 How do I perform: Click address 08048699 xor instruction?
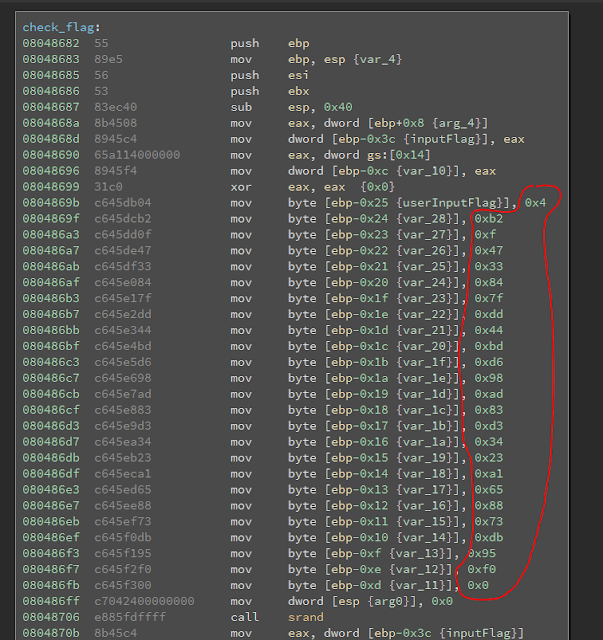(51, 187)
